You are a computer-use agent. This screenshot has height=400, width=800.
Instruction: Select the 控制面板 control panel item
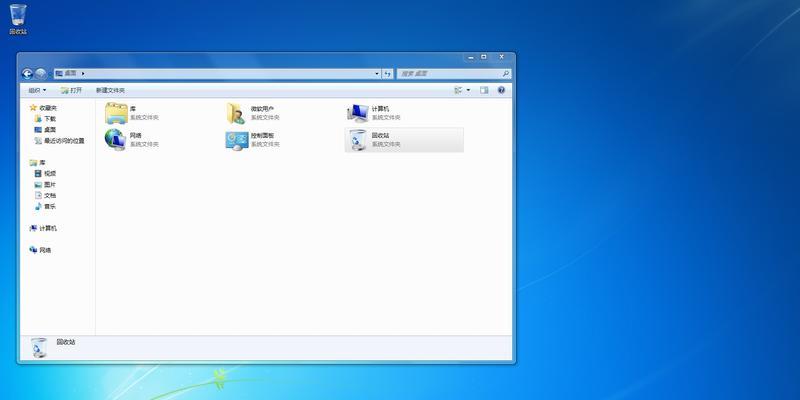(253, 140)
